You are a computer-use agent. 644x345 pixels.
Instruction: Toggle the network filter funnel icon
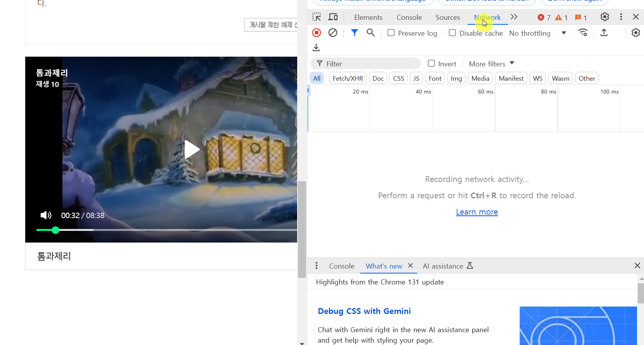(354, 33)
